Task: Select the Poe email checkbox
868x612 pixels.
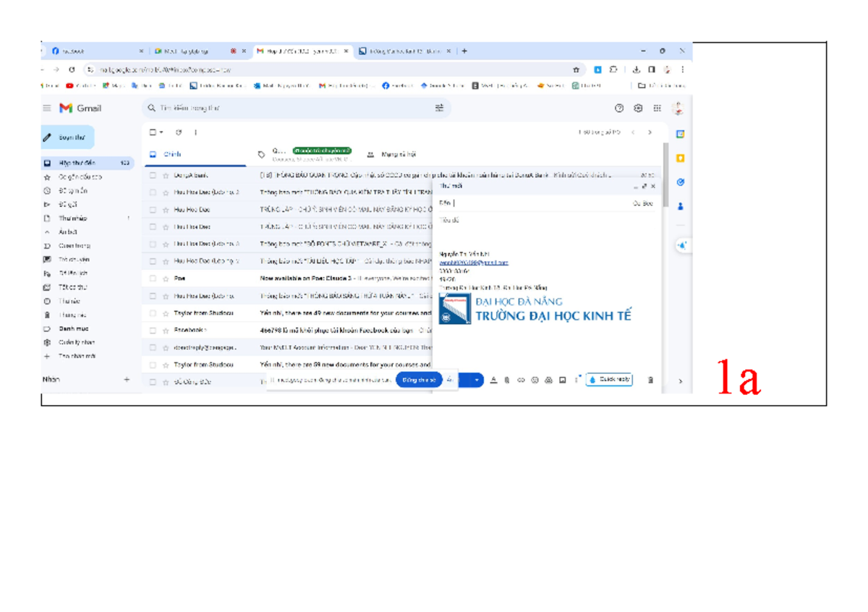Action: click(153, 279)
